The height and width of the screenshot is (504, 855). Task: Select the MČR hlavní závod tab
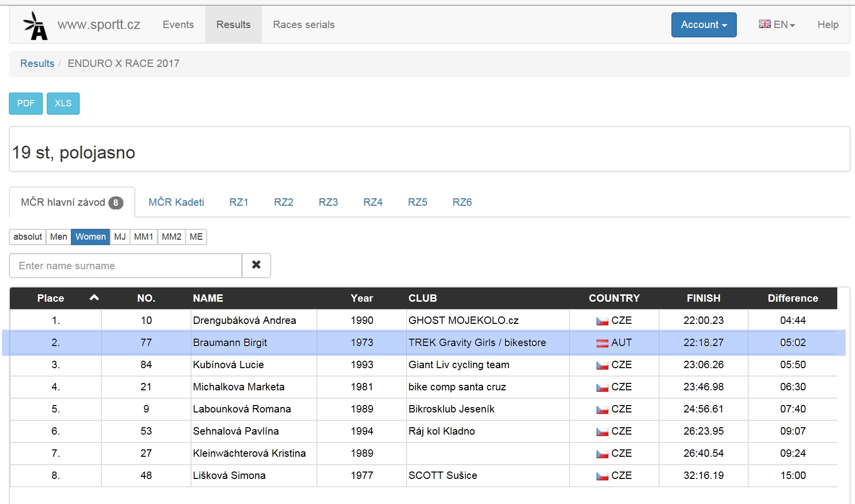pyautogui.click(x=72, y=202)
